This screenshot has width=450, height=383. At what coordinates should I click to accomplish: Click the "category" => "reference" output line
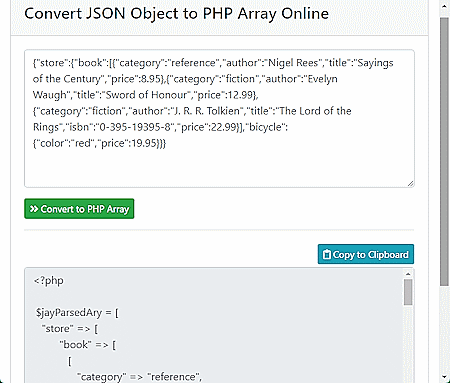[139, 377]
